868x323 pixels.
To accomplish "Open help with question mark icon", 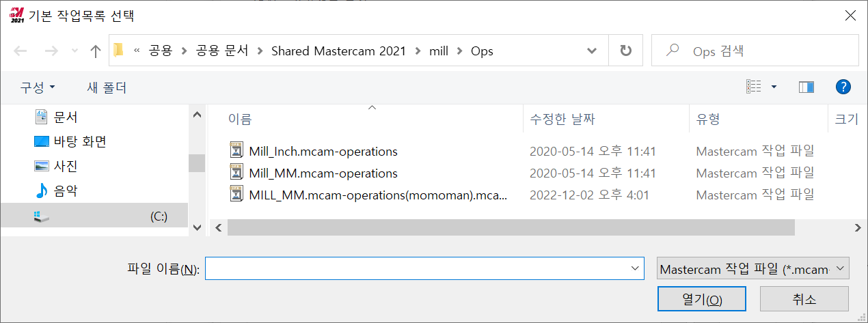I will 843,87.
